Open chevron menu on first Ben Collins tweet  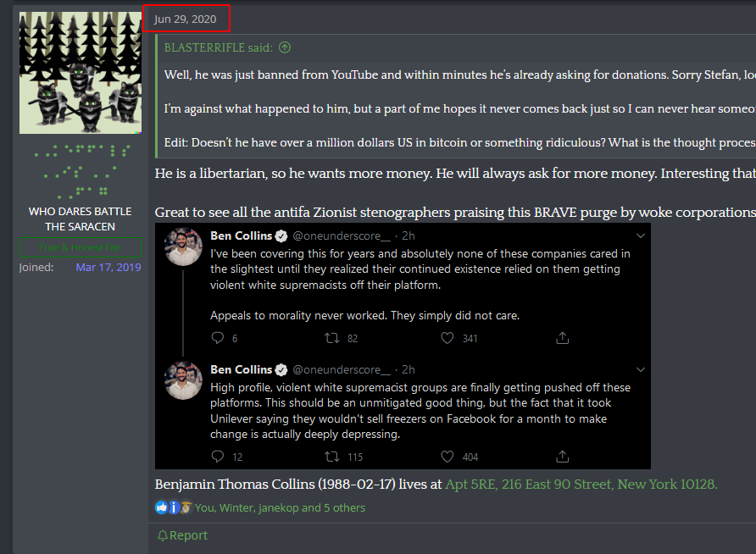(640, 236)
